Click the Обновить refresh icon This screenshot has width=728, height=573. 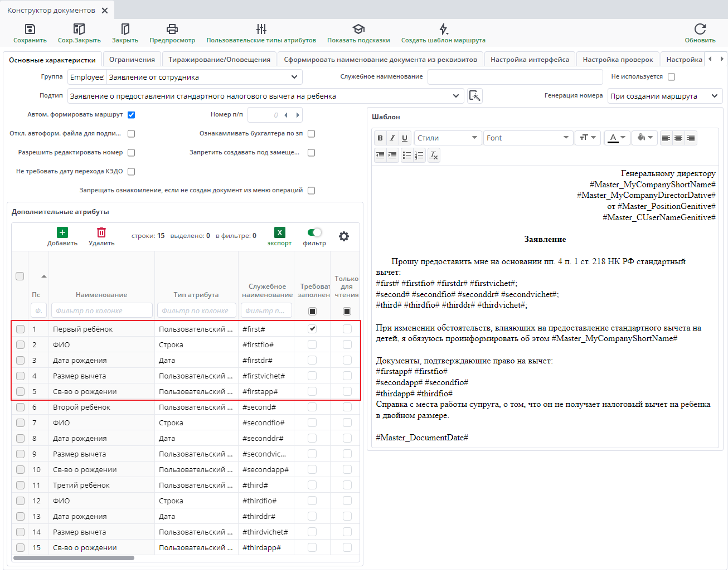pyautogui.click(x=700, y=29)
